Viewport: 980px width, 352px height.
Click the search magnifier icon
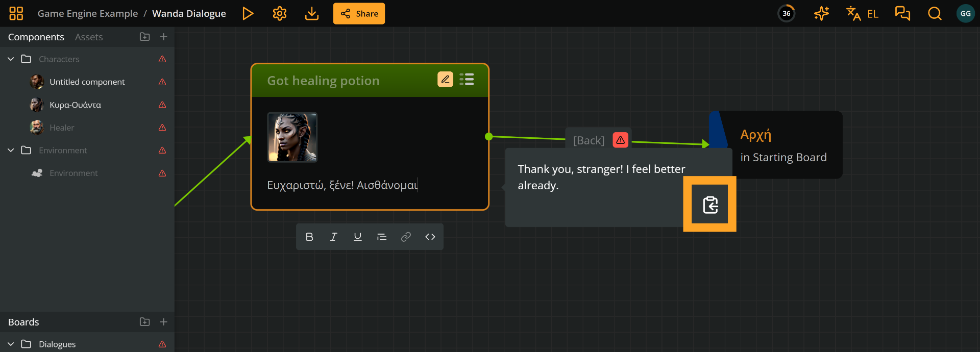[935, 13]
